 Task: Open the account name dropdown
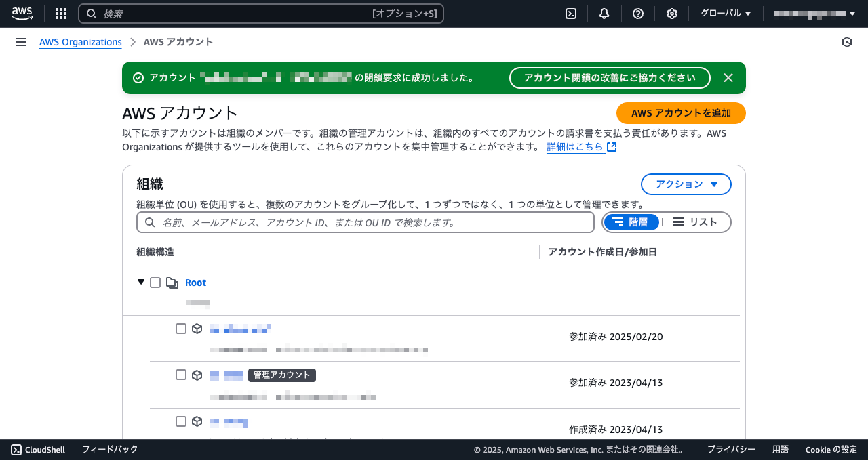coord(814,14)
